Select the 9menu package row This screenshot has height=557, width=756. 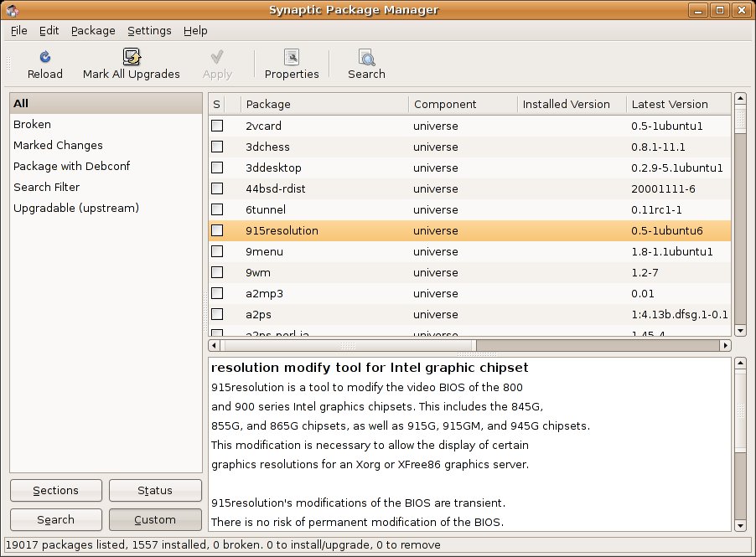tap(469, 251)
